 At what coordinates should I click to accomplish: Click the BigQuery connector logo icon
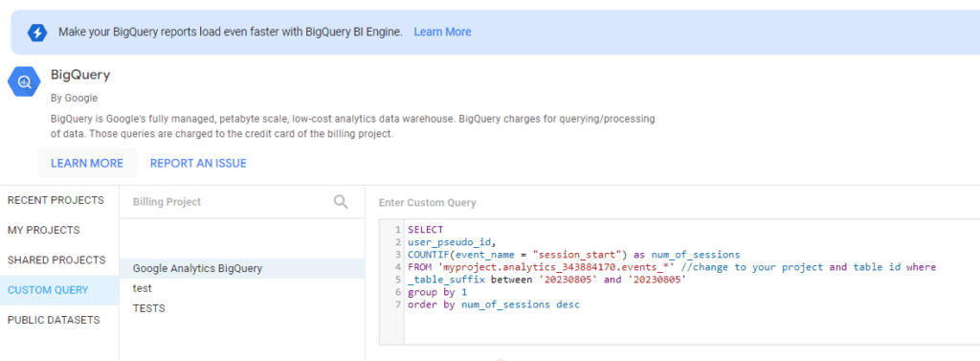(24, 81)
